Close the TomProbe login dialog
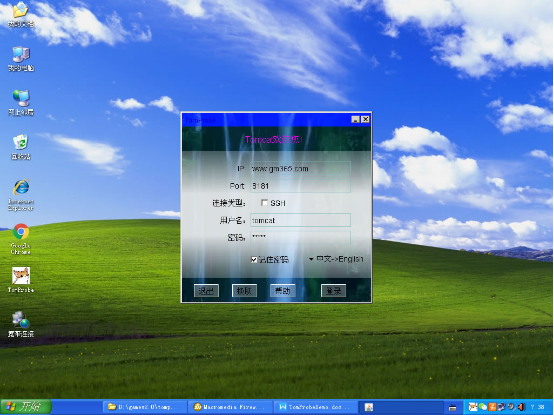The image size is (554, 415). [365, 120]
